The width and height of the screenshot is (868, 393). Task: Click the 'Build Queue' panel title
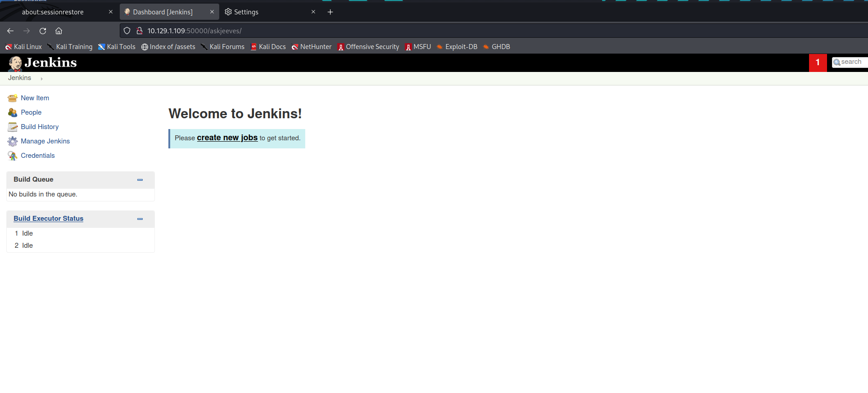click(x=33, y=179)
